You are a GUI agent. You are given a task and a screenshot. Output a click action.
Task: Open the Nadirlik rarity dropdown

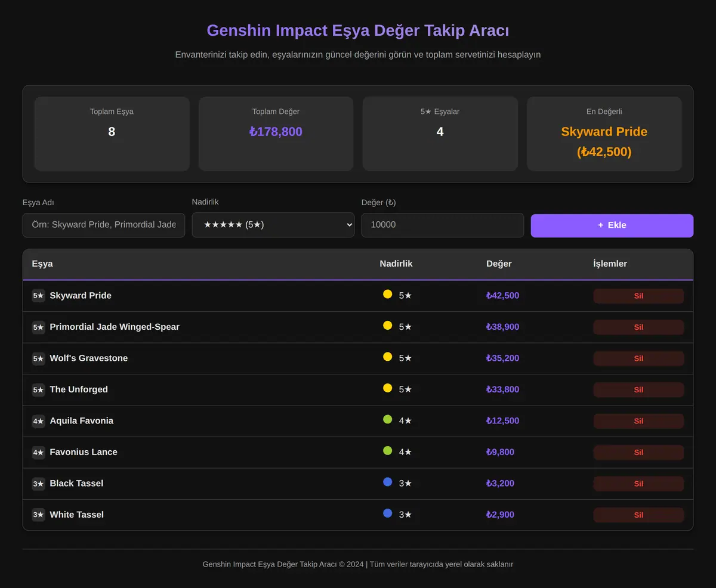click(273, 225)
